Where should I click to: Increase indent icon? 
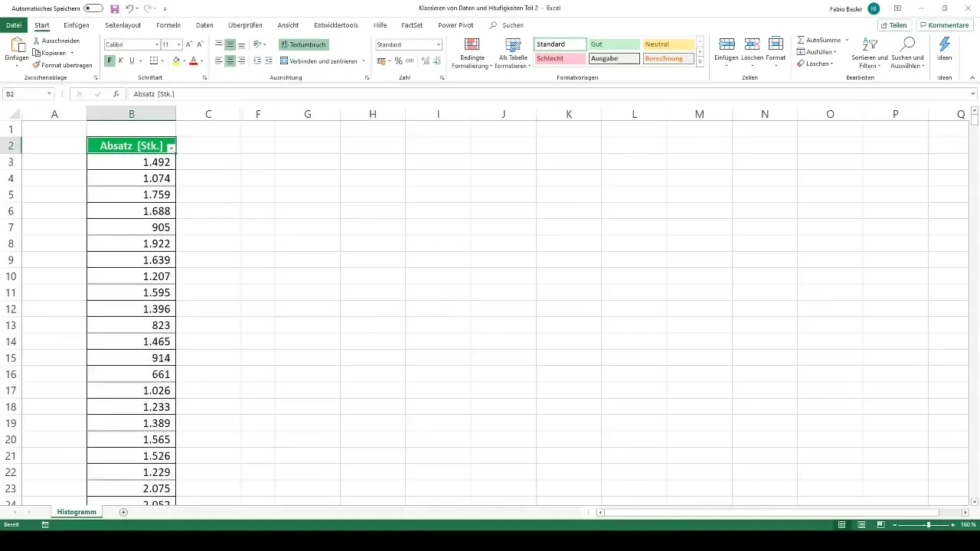(268, 60)
